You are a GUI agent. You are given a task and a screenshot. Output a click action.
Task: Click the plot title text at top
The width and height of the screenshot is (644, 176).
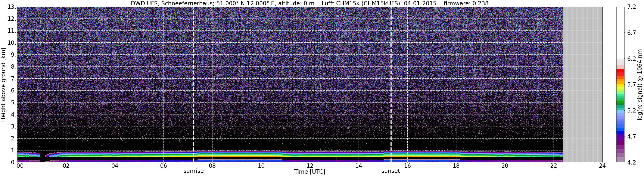tap(310, 3)
